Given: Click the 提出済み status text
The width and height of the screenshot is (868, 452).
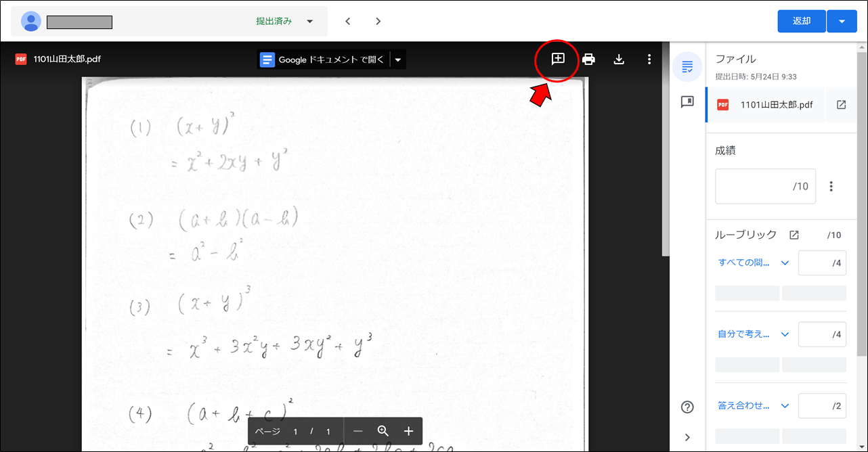Looking at the screenshot, I should click(x=274, y=21).
